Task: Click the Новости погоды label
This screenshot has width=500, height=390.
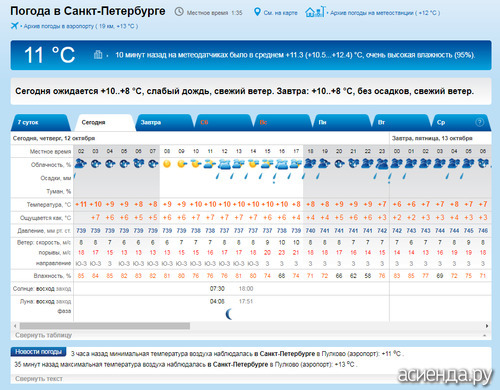Action: (x=38, y=352)
